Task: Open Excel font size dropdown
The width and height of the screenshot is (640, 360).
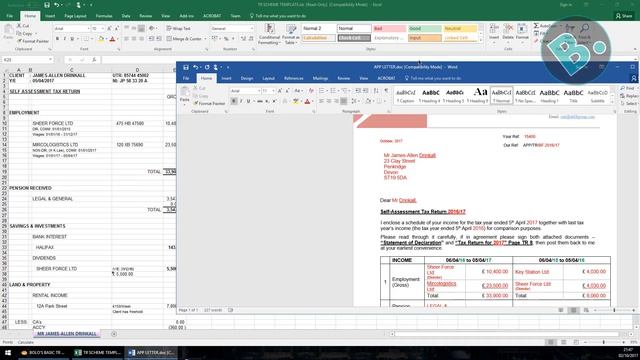Action: click(x=103, y=29)
